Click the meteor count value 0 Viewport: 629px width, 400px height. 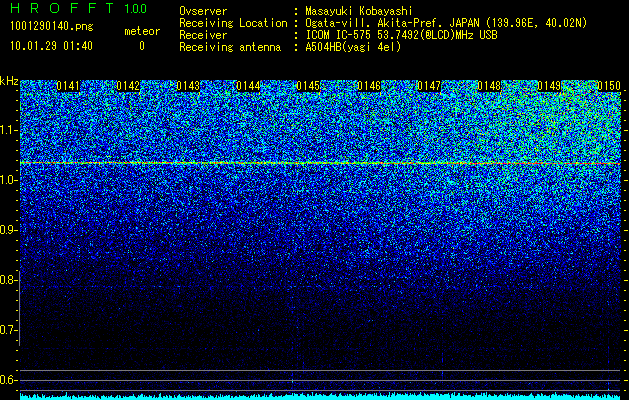click(x=142, y=46)
